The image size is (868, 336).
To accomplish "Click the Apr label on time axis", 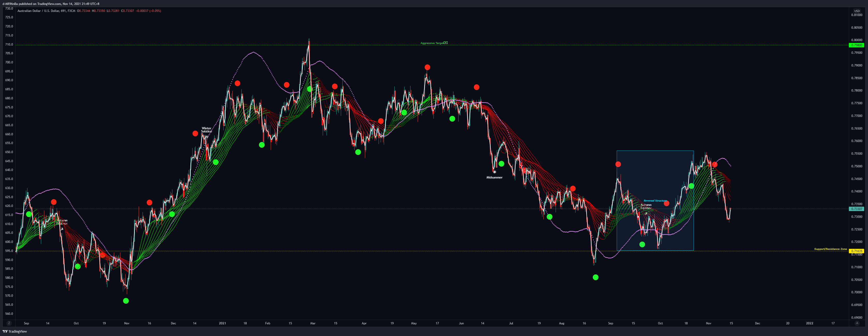I will 364,323.
